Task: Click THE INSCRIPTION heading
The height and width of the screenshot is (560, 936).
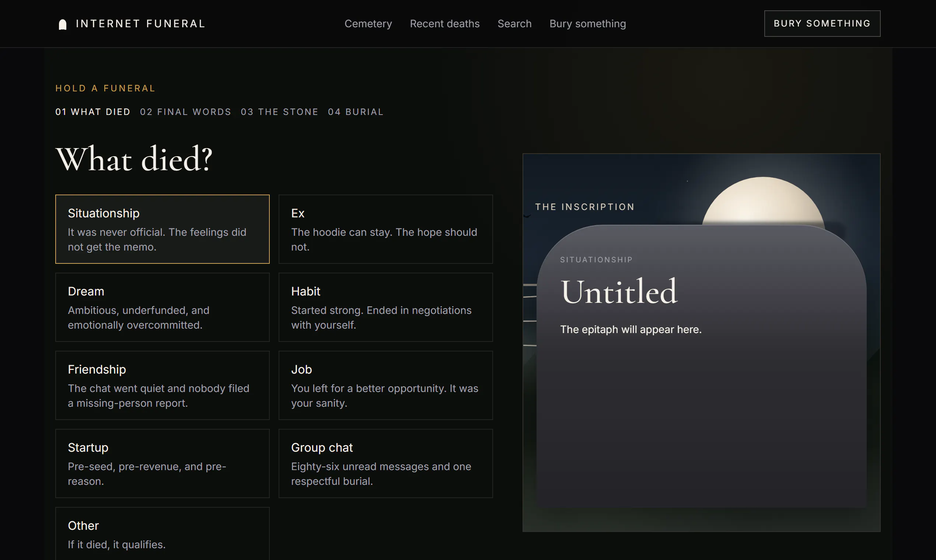Action: coord(584,207)
